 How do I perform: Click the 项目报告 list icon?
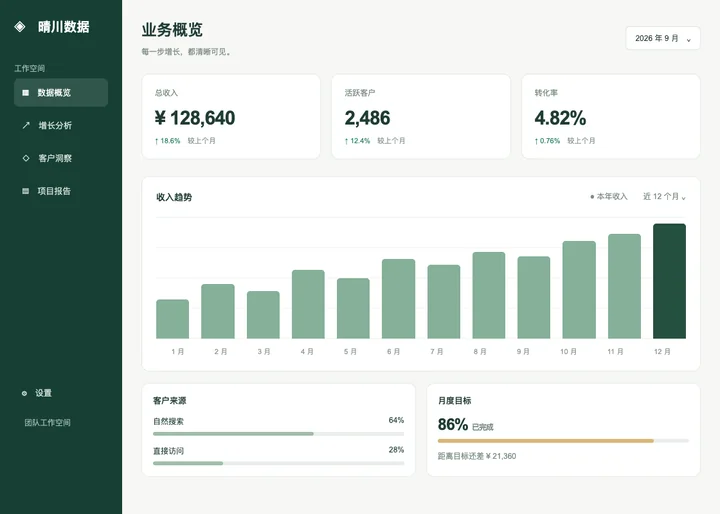(x=26, y=191)
